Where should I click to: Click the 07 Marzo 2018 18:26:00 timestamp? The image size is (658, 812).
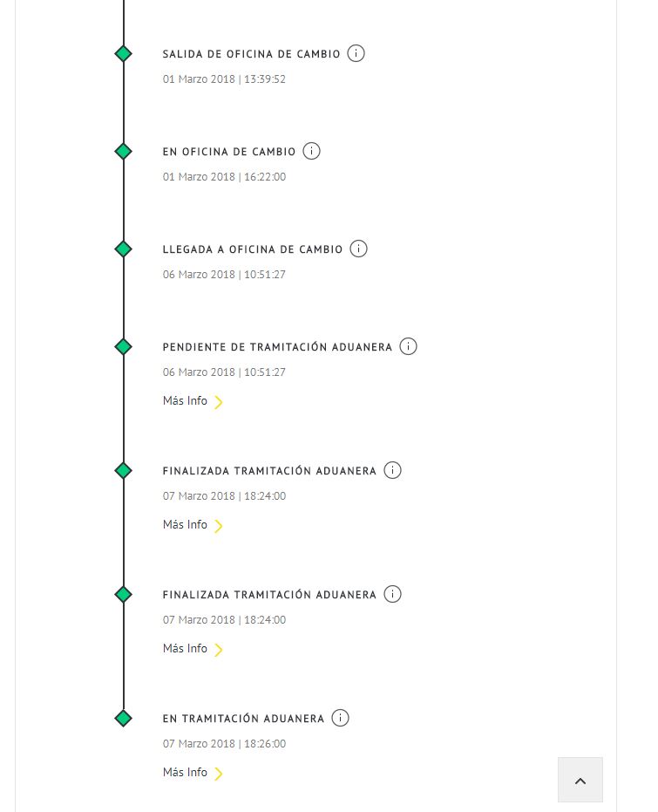pyautogui.click(x=224, y=744)
